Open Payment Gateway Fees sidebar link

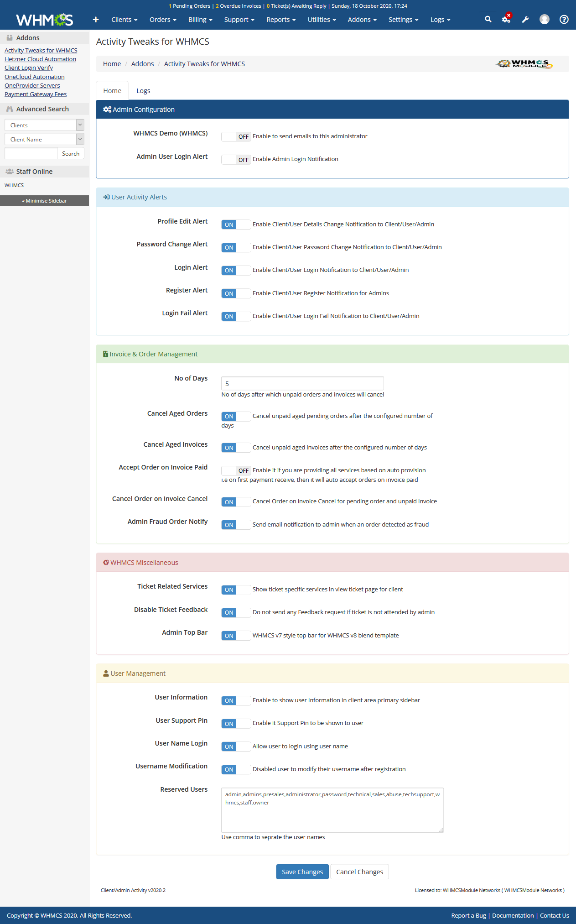[x=36, y=94]
